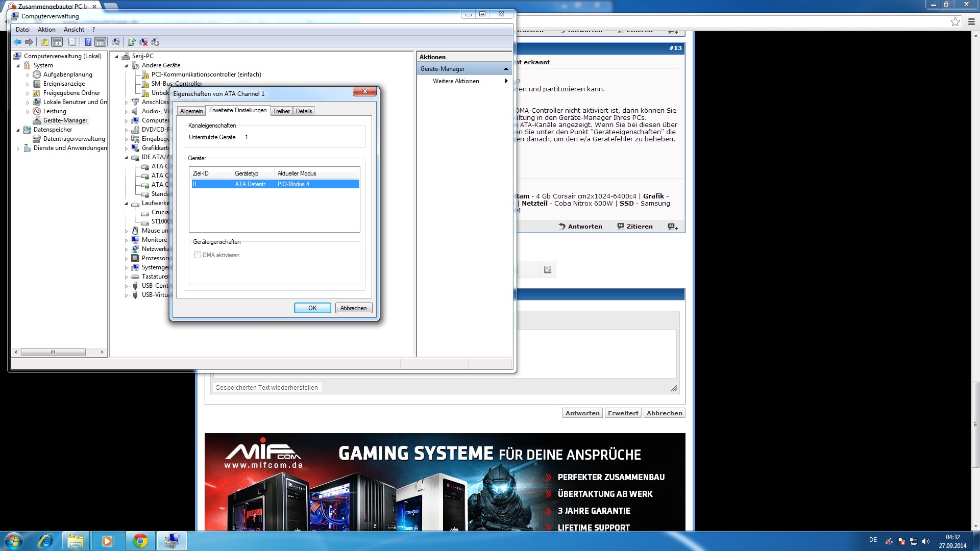
Task: Expand the Dienste und Anwendungen node
Action: 18,148
